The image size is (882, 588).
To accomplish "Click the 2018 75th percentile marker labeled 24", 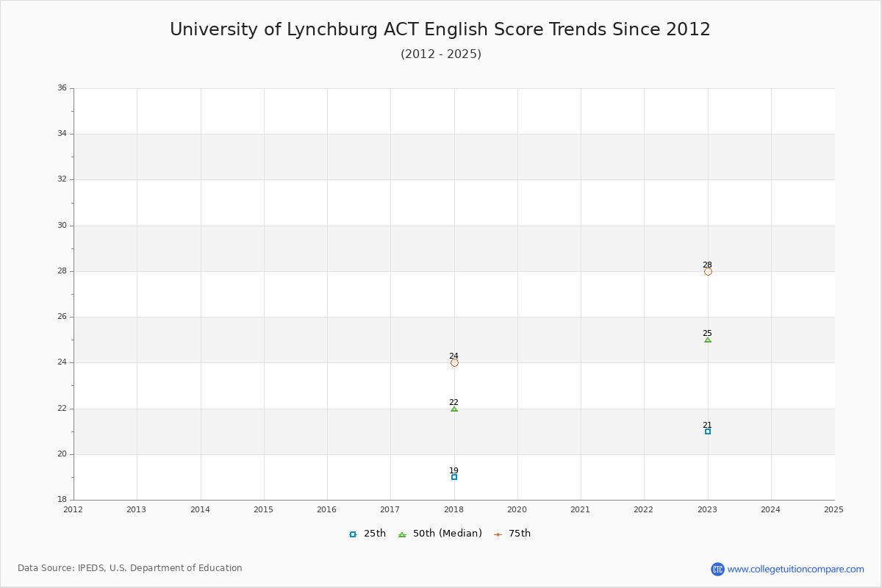I will coord(454,362).
